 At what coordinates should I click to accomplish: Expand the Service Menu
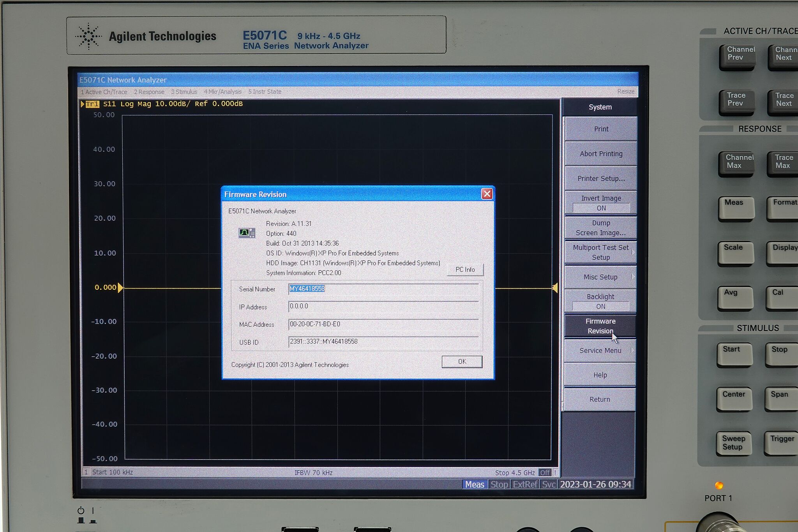600,351
